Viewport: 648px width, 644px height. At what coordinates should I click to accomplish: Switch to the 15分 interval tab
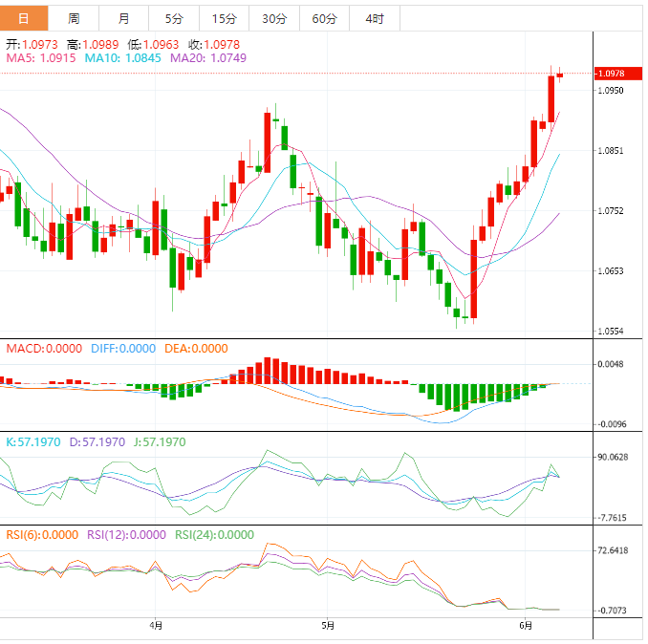[x=224, y=18]
